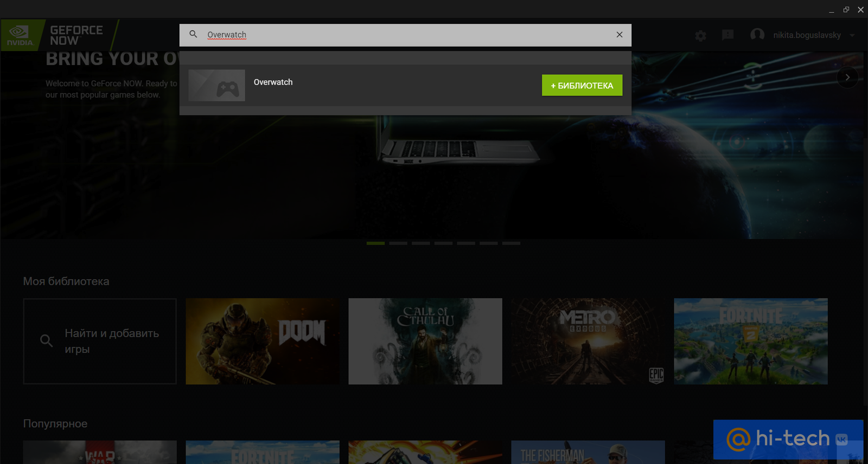Open the DOOM game tile
The height and width of the screenshot is (464, 868).
tap(263, 341)
